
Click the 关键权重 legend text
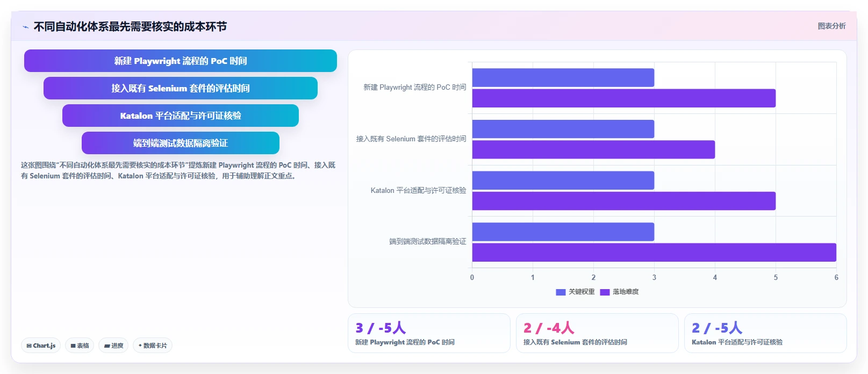coord(582,292)
